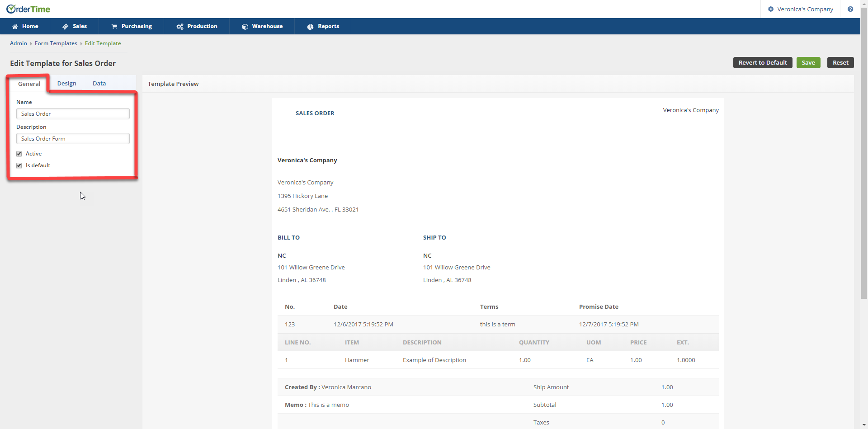Open the Purchasing menu

132,26
